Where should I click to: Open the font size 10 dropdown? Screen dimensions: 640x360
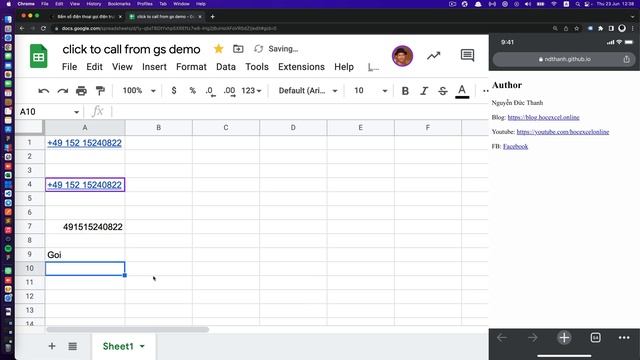[370, 91]
